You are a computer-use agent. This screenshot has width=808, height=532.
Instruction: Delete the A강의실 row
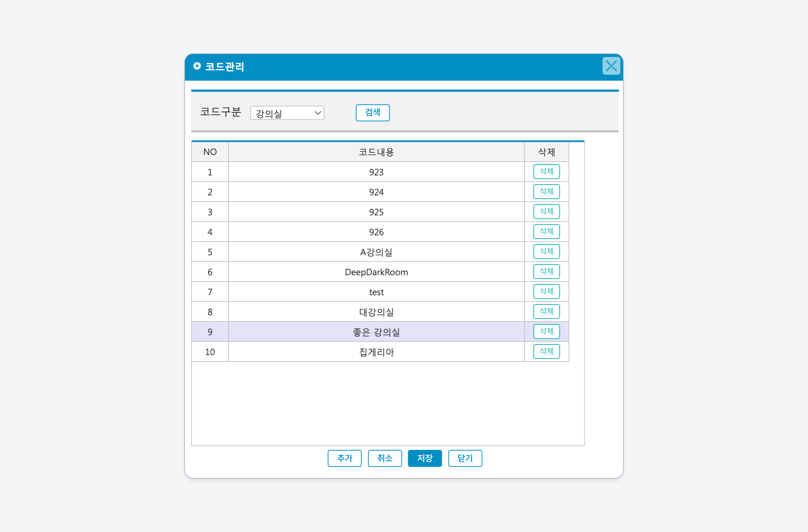pyautogui.click(x=546, y=252)
